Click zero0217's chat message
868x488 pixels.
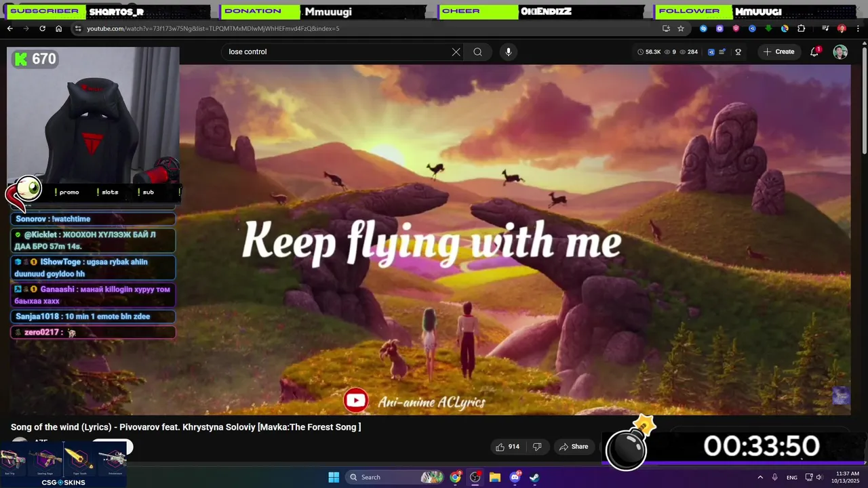click(94, 332)
